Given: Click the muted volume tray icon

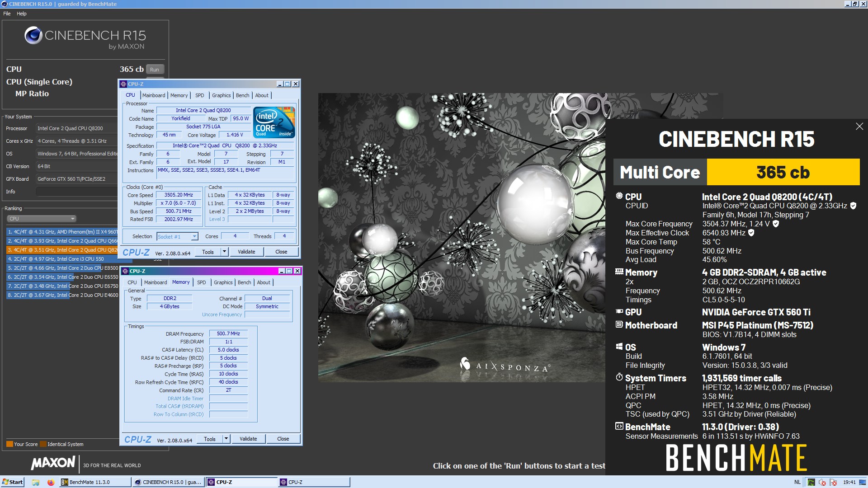Looking at the screenshot, I should [x=822, y=482].
